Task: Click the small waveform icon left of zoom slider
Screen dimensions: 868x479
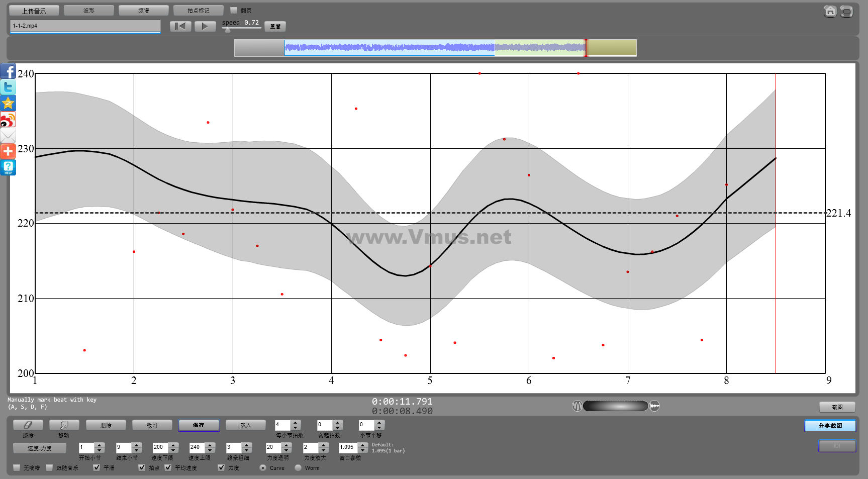Action: 577,406
